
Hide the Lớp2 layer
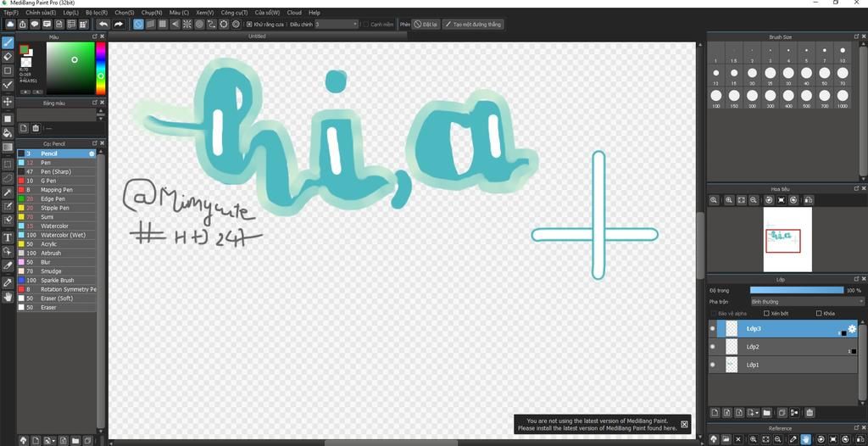(712, 347)
